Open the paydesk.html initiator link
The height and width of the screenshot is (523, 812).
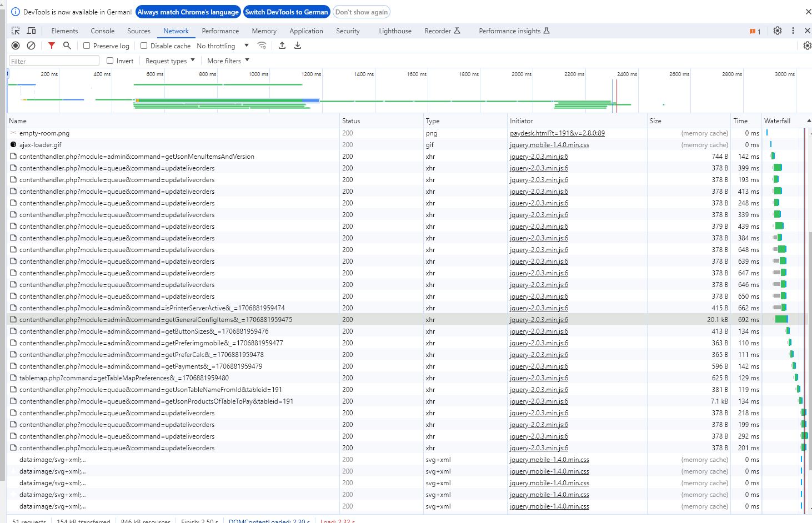tap(557, 133)
